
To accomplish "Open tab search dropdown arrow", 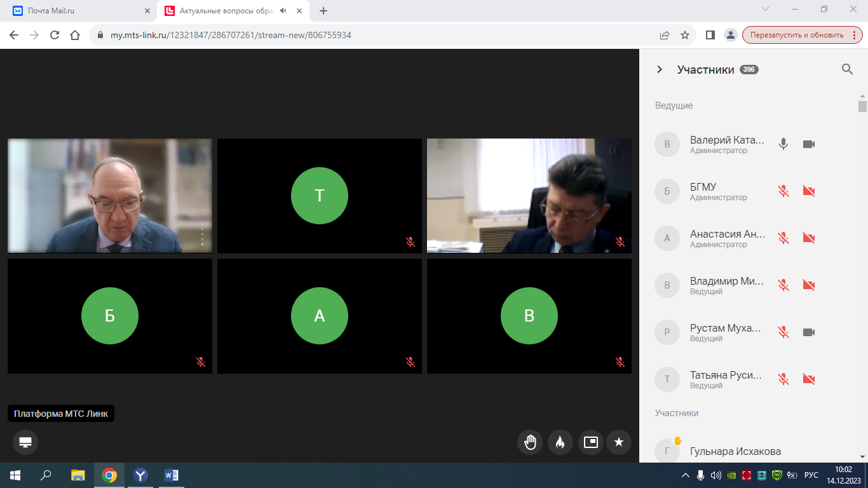I will click(x=766, y=9).
